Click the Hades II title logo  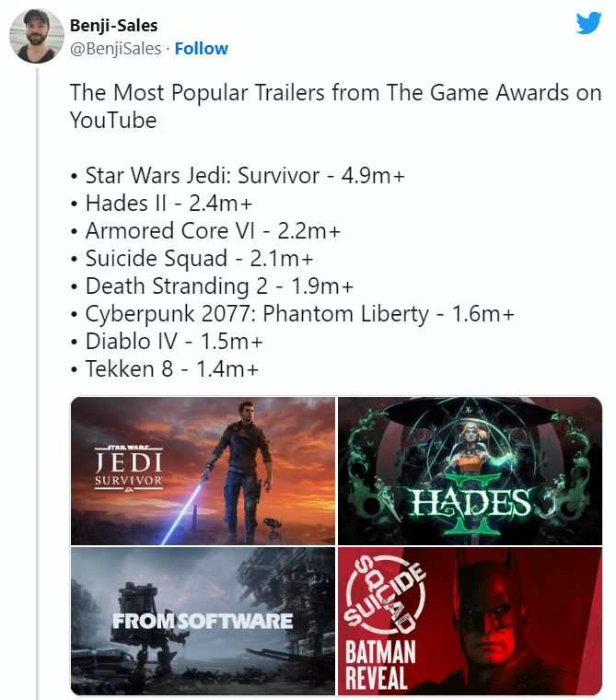[x=471, y=507]
